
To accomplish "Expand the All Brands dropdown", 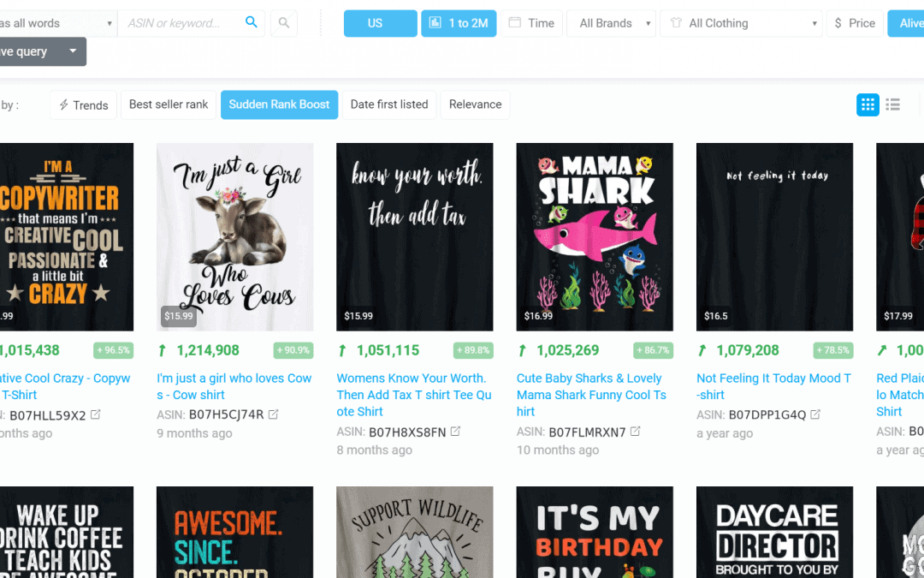I will pyautogui.click(x=611, y=24).
